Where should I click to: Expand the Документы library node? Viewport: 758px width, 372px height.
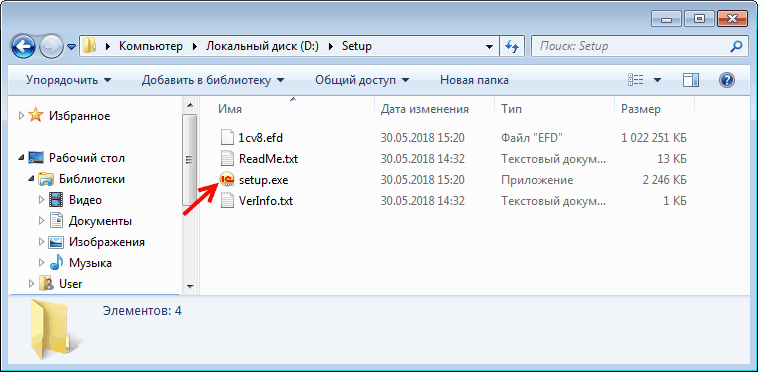(x=41, y=221)
